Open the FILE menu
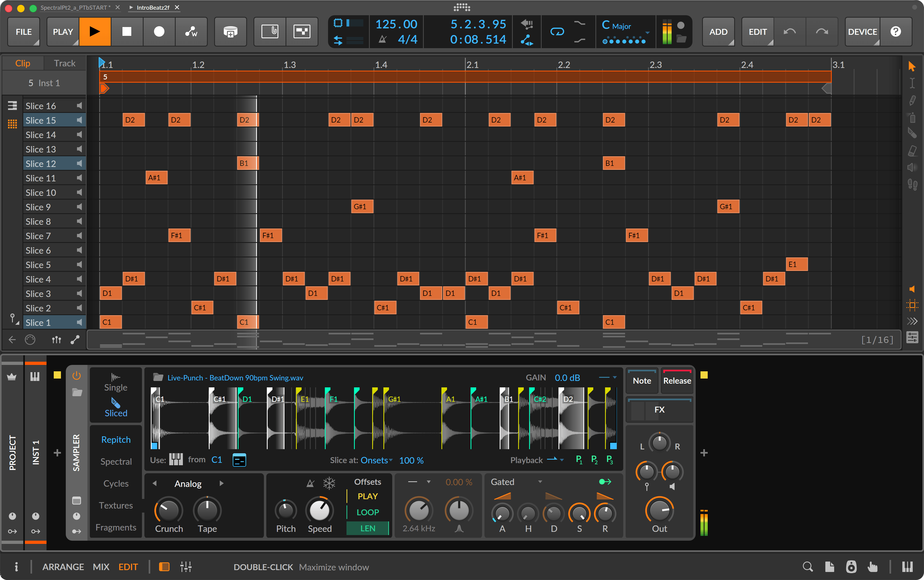Image resolution: width=924 pixels, height=580 pixels. pos(23,32)
